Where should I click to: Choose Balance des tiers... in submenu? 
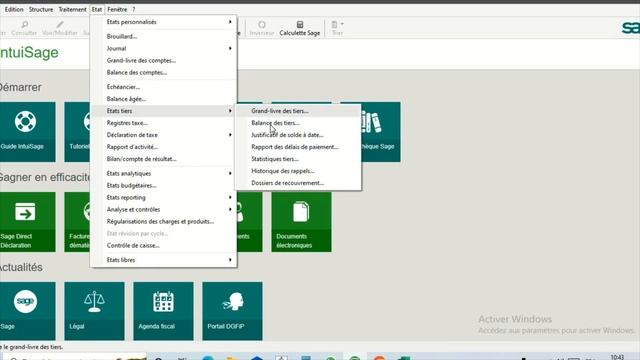click(x=298, y=123)
